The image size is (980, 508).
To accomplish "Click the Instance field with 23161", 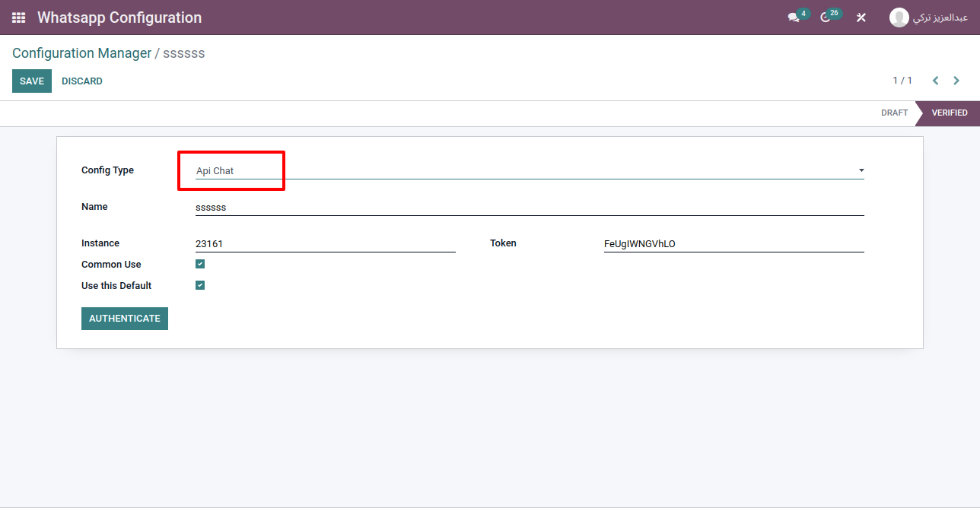I will point(326,243).
